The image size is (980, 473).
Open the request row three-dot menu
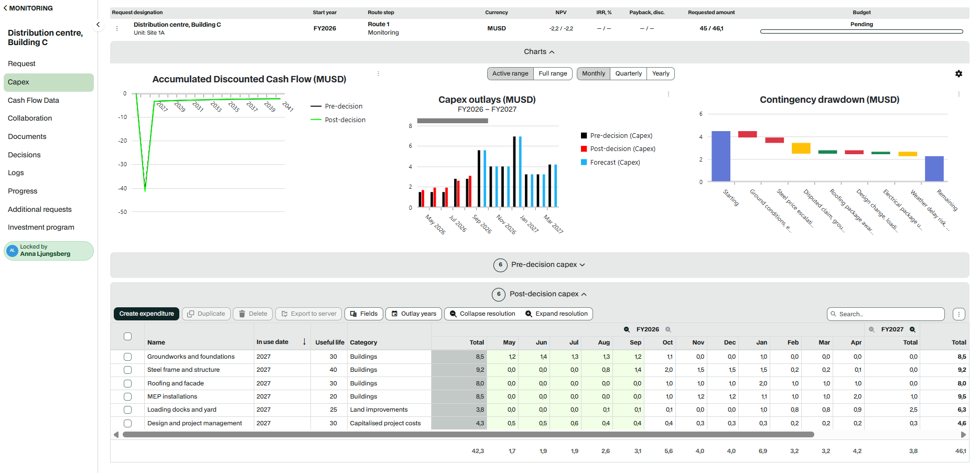point(117,28)
